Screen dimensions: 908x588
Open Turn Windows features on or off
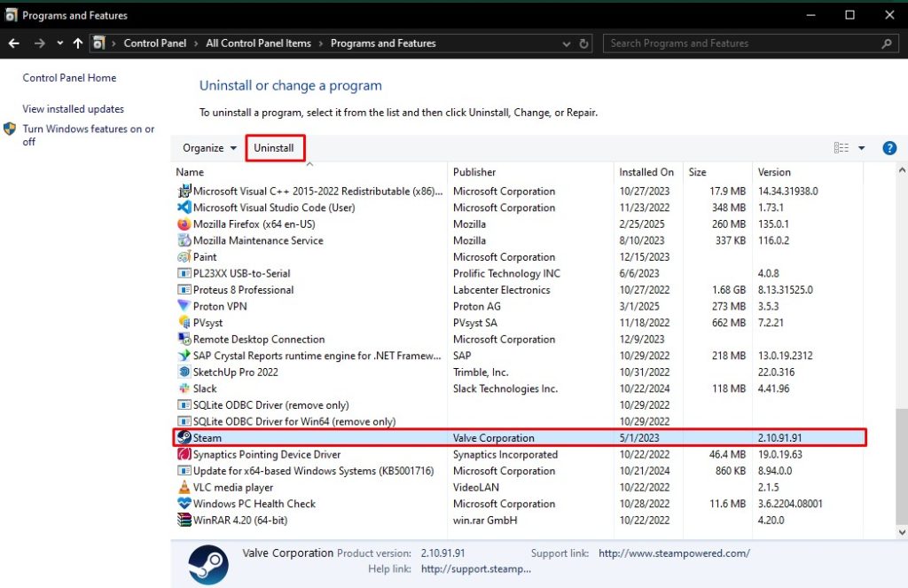coord(88,135)
